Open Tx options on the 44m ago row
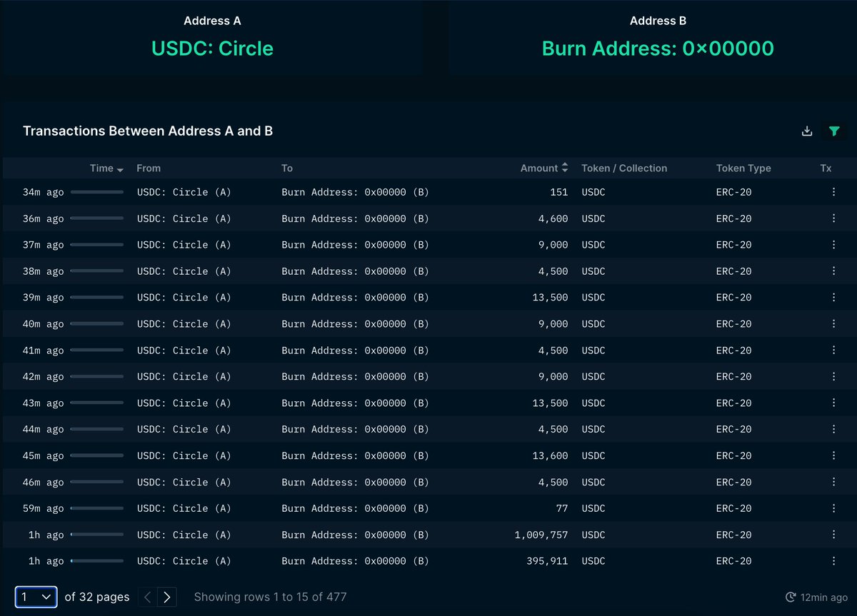 tap(833, 430)
